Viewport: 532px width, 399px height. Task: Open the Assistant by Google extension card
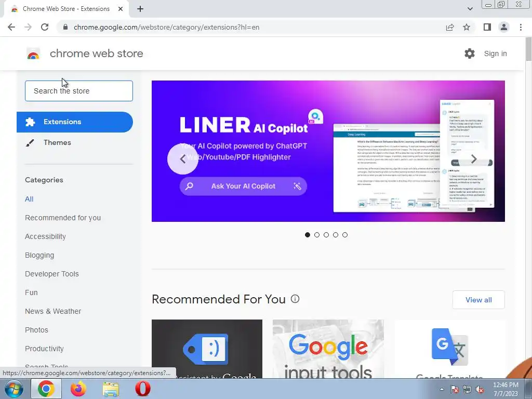(x=207, y=349)
